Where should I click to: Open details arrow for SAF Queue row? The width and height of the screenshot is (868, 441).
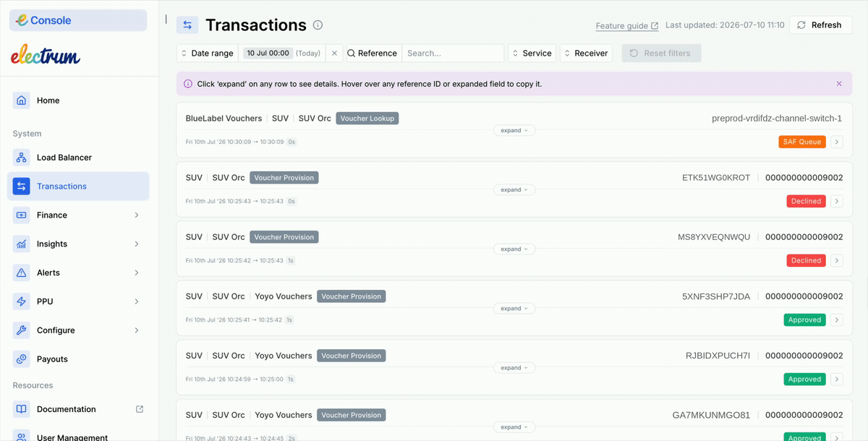(x=837, y=142)
